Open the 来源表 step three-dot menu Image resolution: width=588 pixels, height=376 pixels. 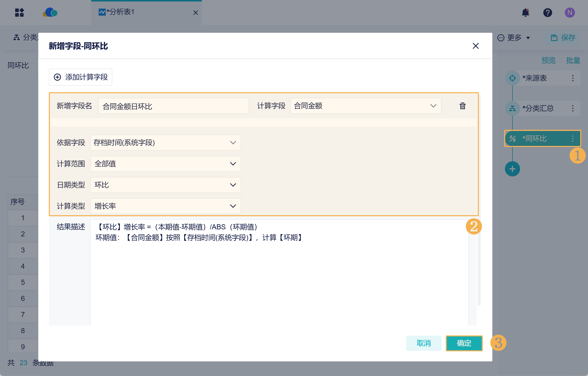(x=573, y=78)
